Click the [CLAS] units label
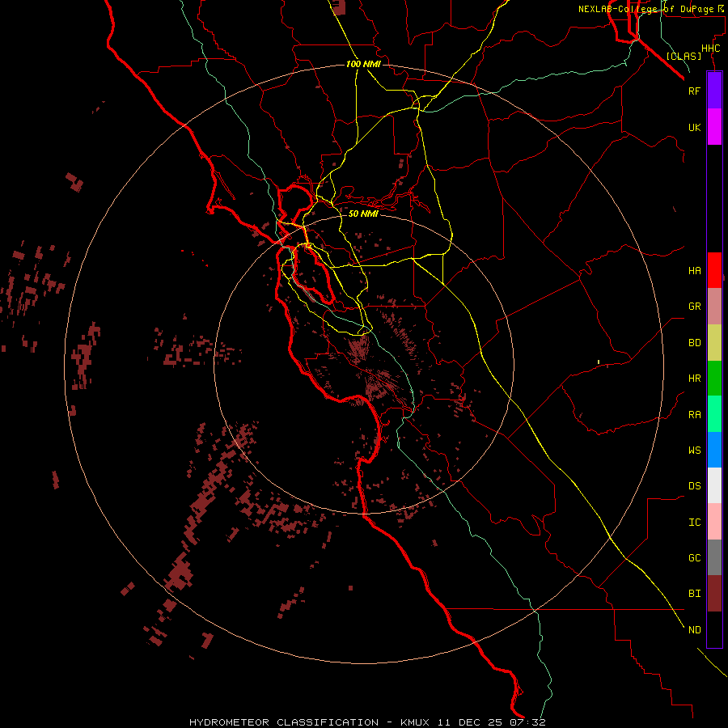This screenshot has height=728, width=728. coord(684,56)
